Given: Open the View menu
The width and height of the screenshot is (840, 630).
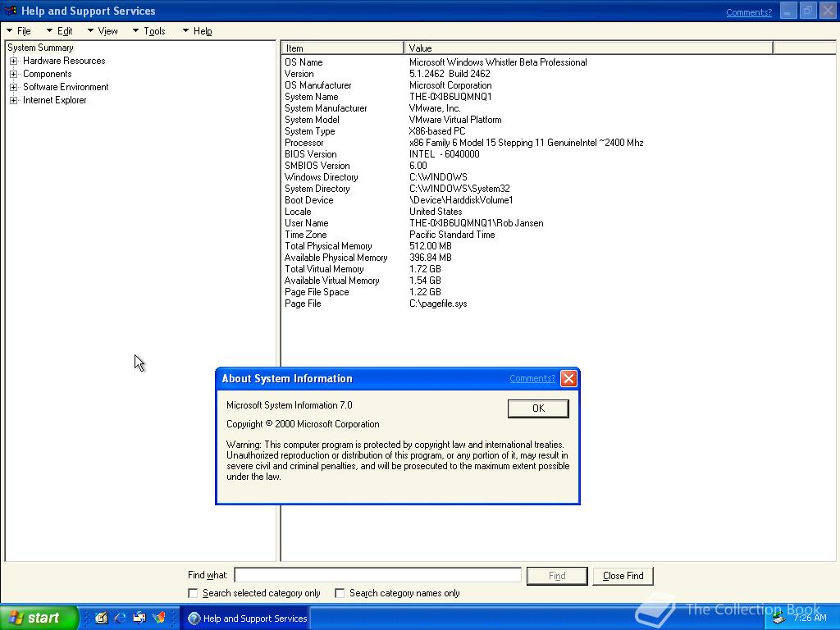Looking at the screenshot, I should [x=103, y=31].
